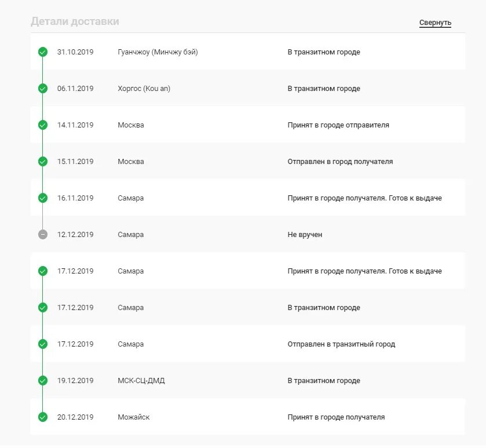Click green checkmark beside 14.11.2019 Москва
The height and width of the screenshot is (448, 486).
click(x=43, y=125)
